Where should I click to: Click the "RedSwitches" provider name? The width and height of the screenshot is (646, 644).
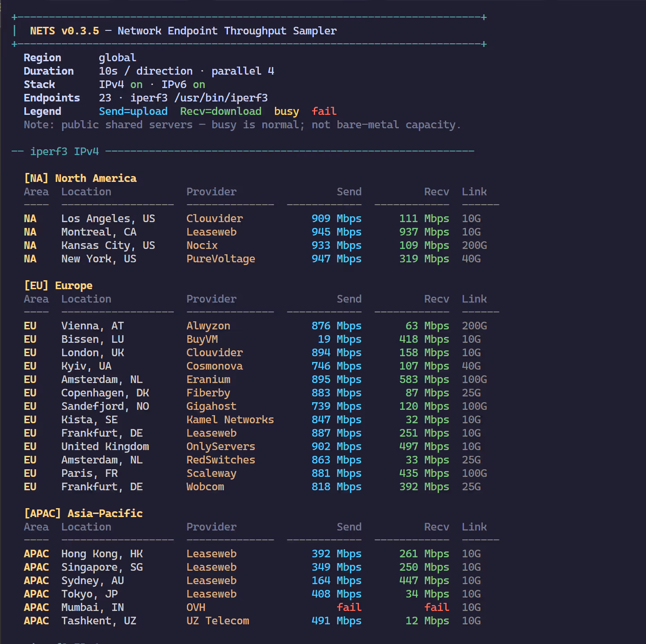tap(221, 460)
